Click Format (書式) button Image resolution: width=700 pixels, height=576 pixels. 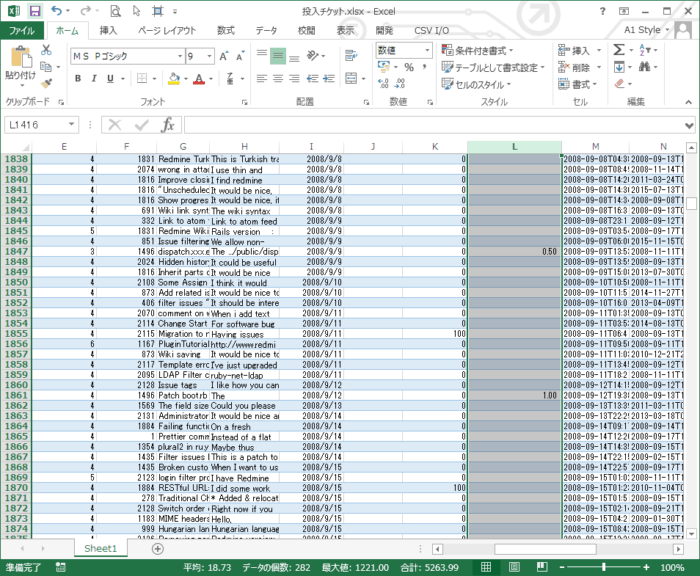point(578,84)
